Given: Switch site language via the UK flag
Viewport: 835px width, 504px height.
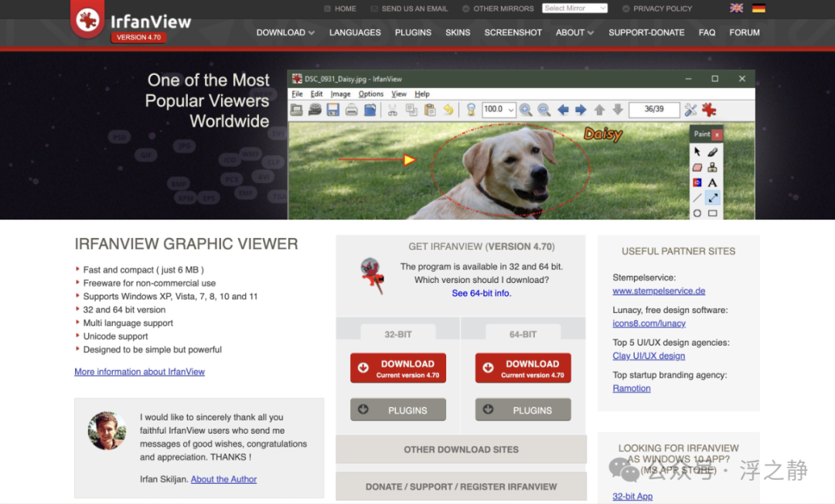Looking at the screenshot, I should pyautogui.click(x=737, y=8).
